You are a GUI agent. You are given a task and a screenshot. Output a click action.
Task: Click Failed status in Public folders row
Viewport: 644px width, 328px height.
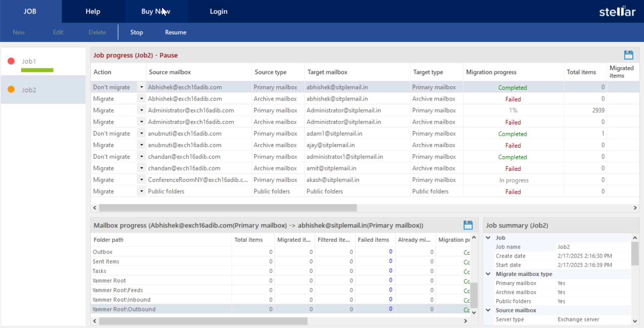pos(513,192)
